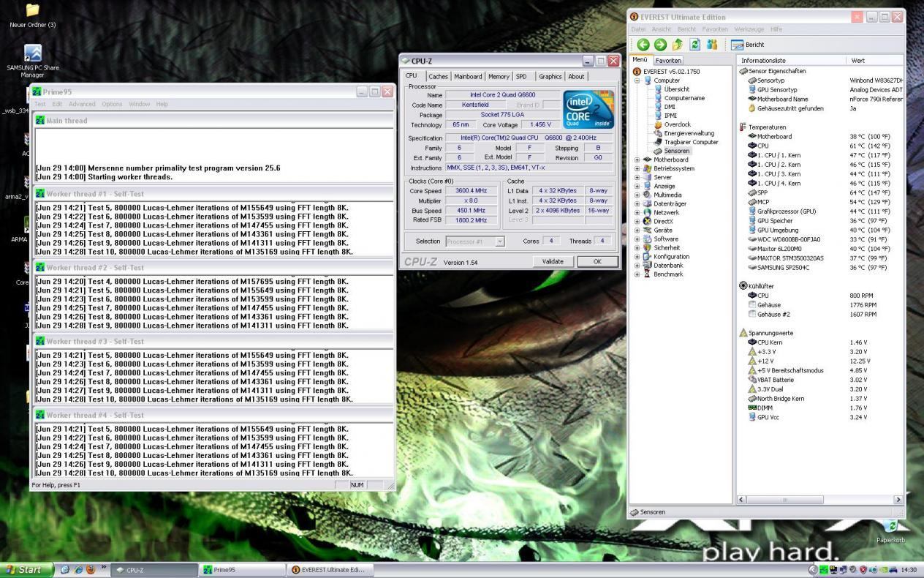This screenshot has width=924, height=578.
Task: Click the EVEREST users toolbar icon
Action: [712, 45]
